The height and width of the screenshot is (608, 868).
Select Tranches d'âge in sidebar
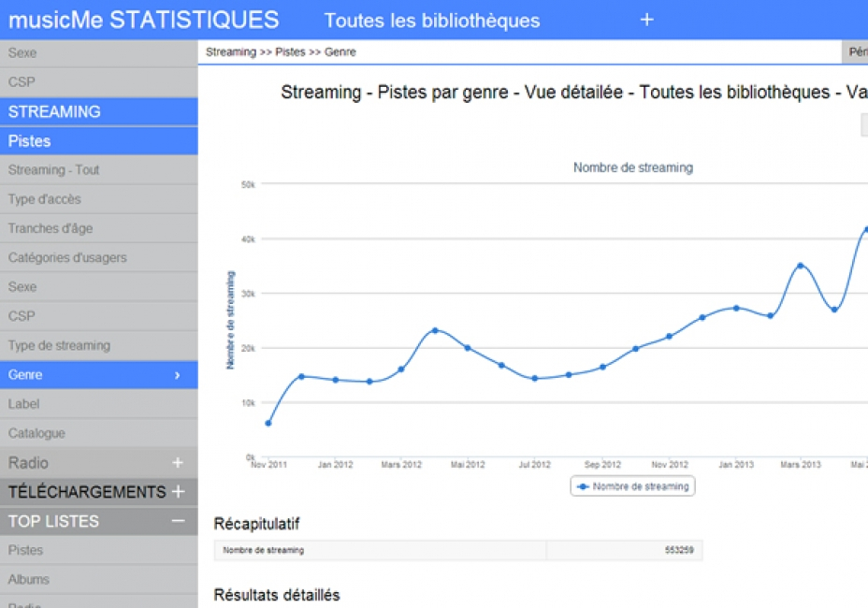[x=98, y=228]
